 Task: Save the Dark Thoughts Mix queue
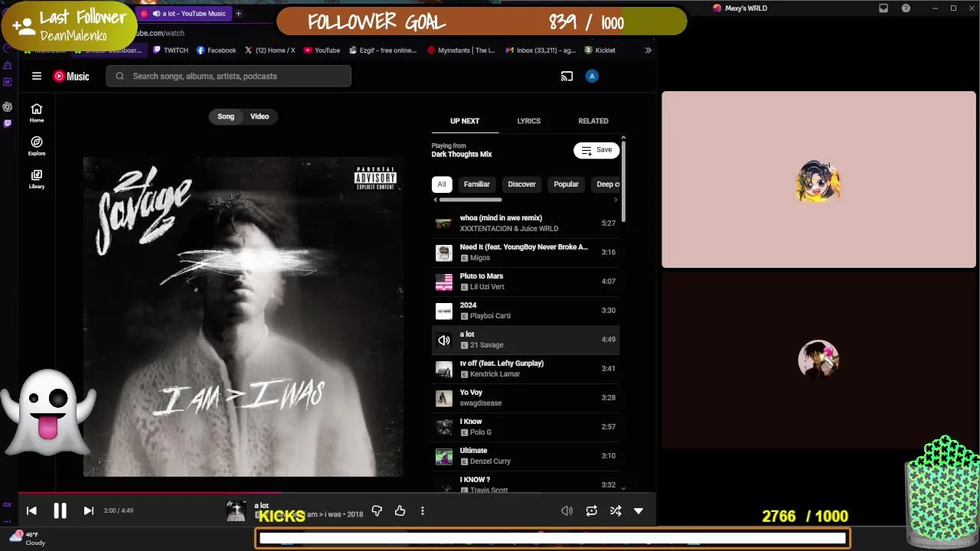[x=596, y=150]
